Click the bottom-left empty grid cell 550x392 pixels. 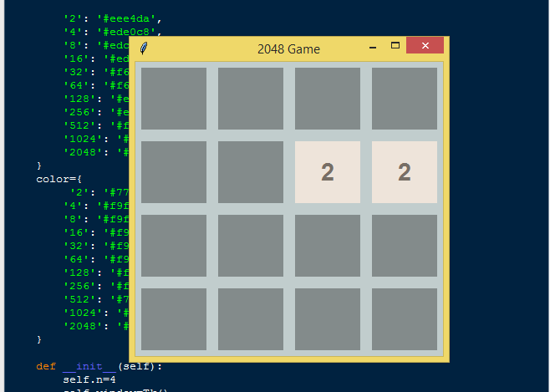(174, 319)
